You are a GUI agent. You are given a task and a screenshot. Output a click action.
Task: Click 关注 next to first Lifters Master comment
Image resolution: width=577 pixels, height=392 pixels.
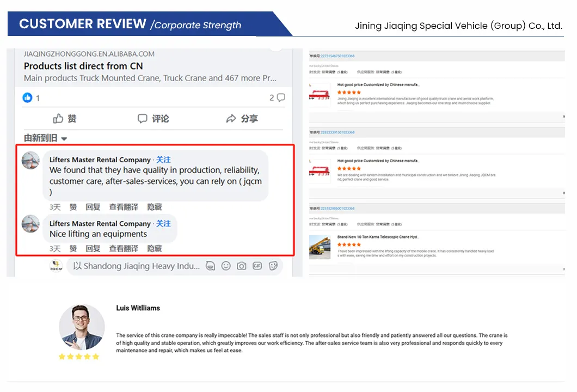pos(163,160)
